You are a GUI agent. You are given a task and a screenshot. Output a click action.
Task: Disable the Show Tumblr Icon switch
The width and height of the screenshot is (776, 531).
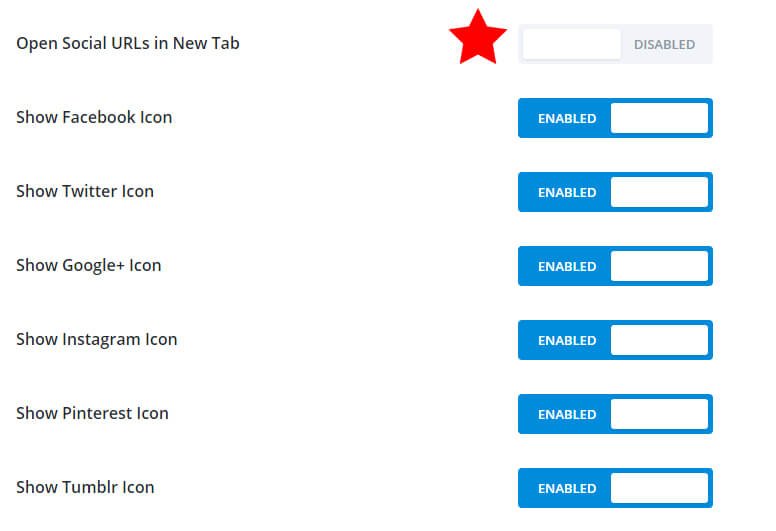[x=615, y=488]
